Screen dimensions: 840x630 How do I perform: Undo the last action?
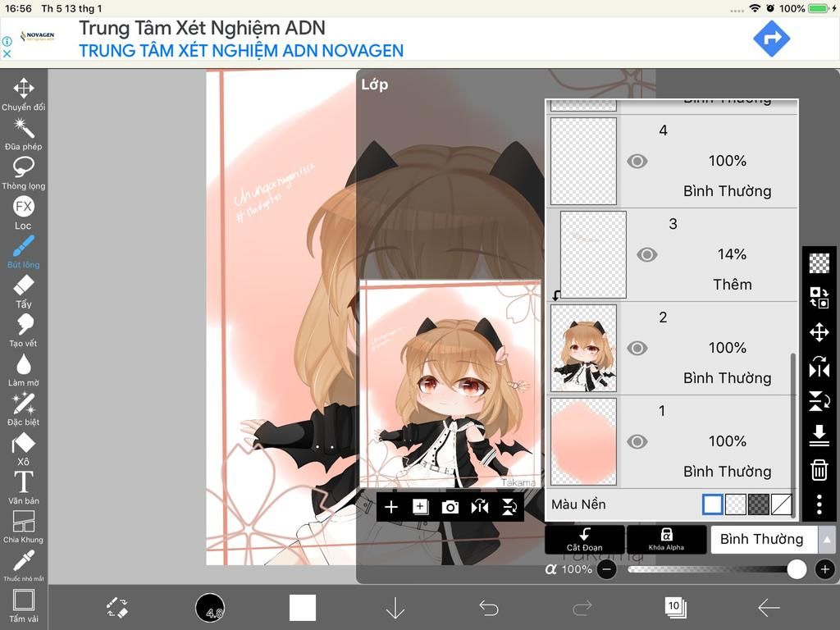coord(489,608)
